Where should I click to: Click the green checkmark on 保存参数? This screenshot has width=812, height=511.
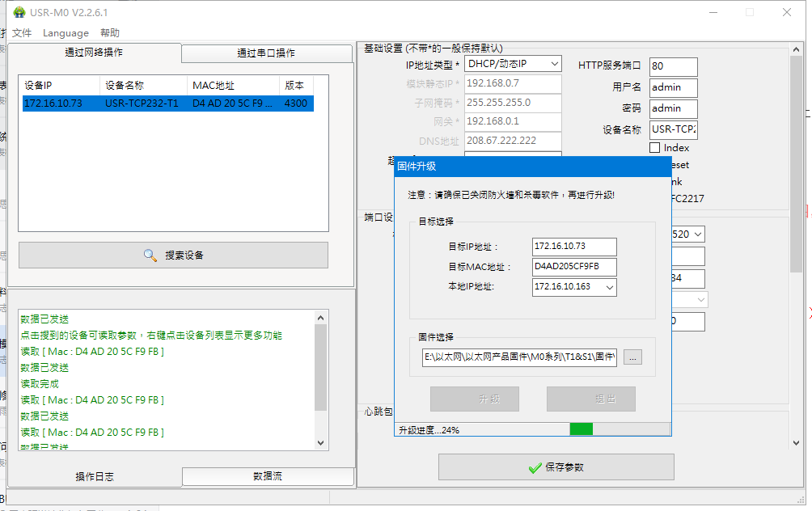tap(534, 467)
